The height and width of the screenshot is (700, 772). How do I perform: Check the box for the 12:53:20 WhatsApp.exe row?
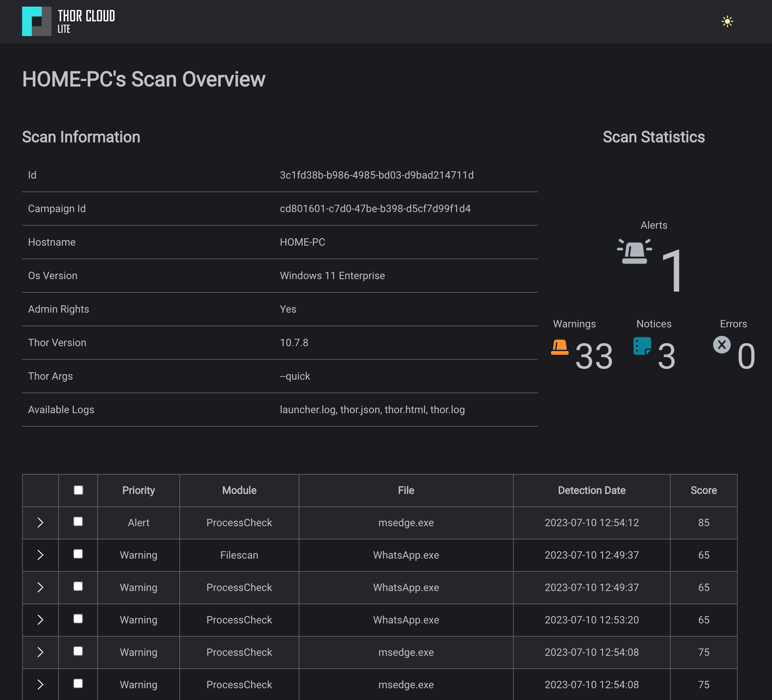click(x=78, y=619)
